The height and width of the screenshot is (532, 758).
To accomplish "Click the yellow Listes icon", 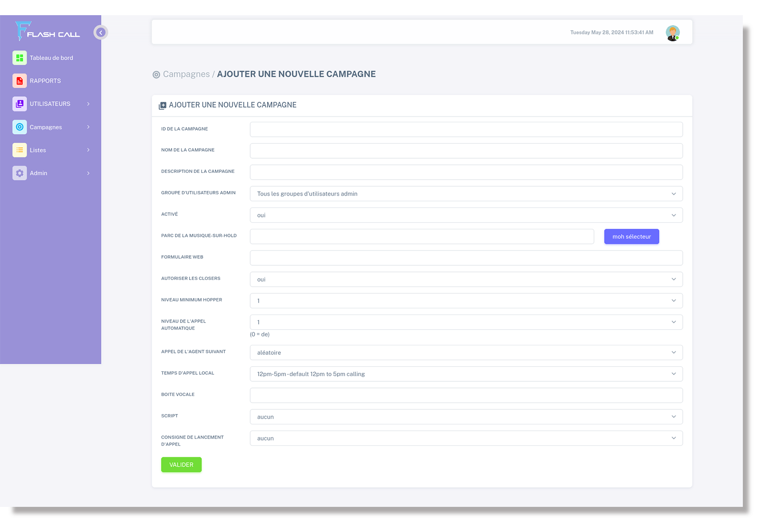I will (x=19, y=150).
